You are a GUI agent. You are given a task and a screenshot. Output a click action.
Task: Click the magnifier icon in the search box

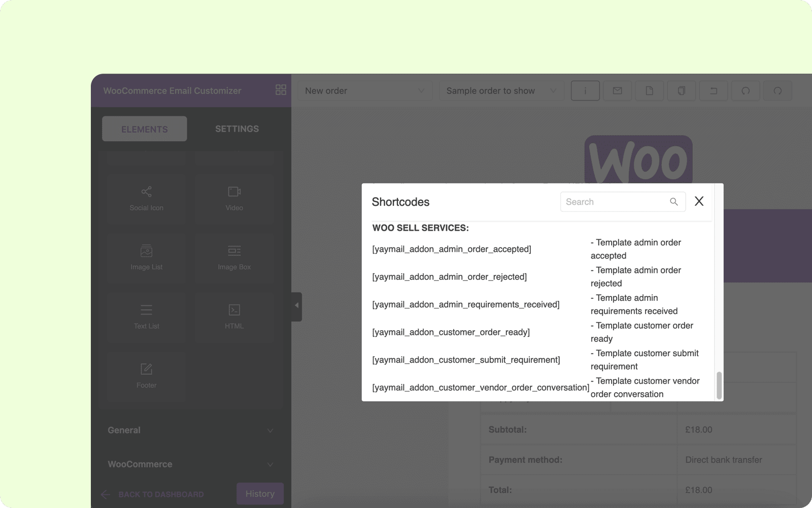tap(674, 202)
